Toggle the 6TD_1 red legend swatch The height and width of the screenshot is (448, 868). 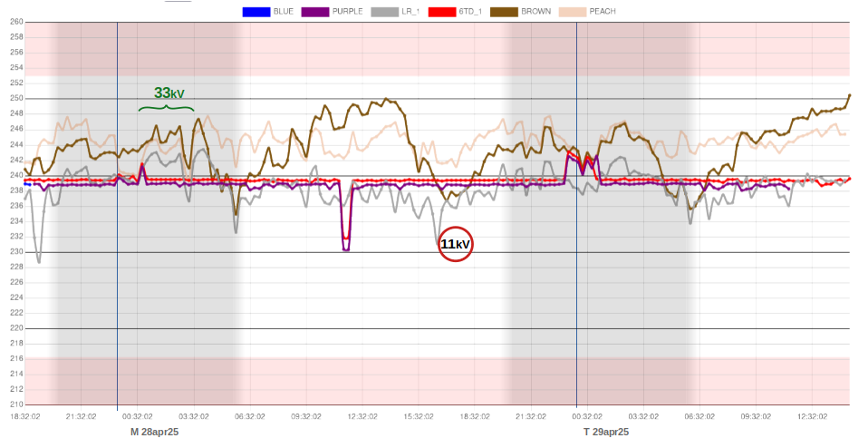click(x=441, y=12)
